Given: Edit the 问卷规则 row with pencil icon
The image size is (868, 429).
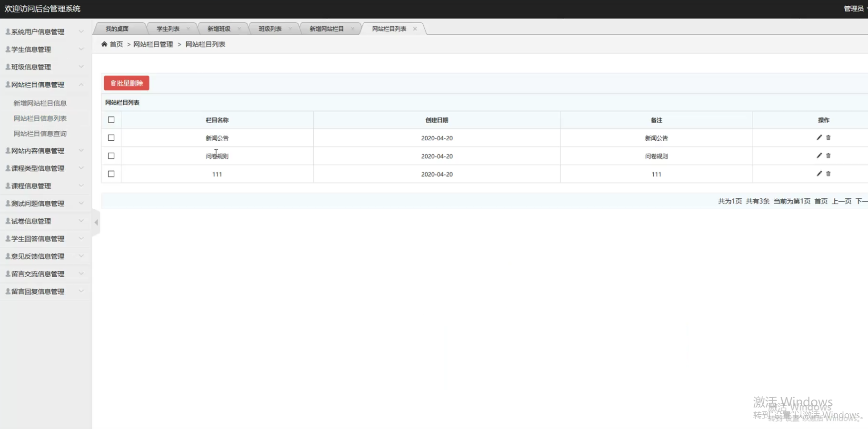Looking at the screenshot, I should [x=819, y=156].
